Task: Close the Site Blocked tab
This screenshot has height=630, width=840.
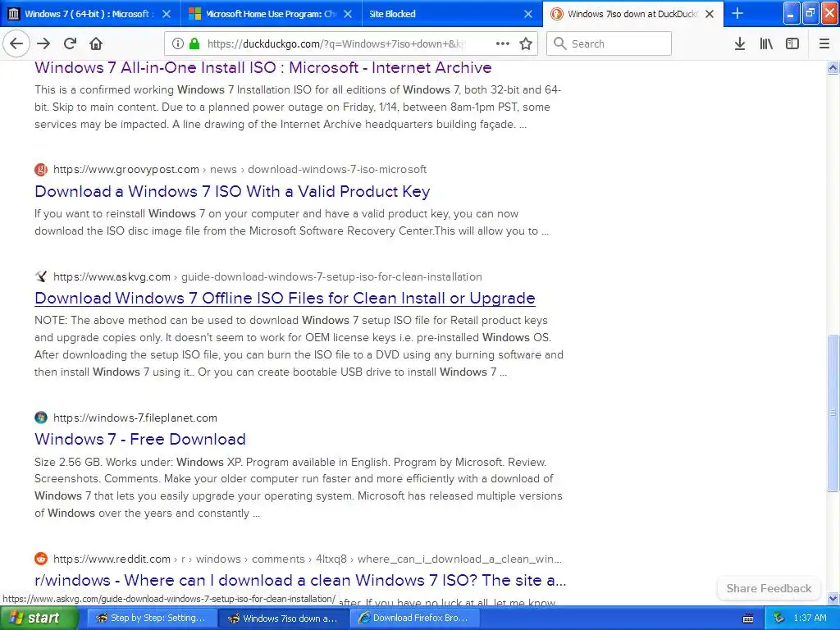Action: click(528, 14)
